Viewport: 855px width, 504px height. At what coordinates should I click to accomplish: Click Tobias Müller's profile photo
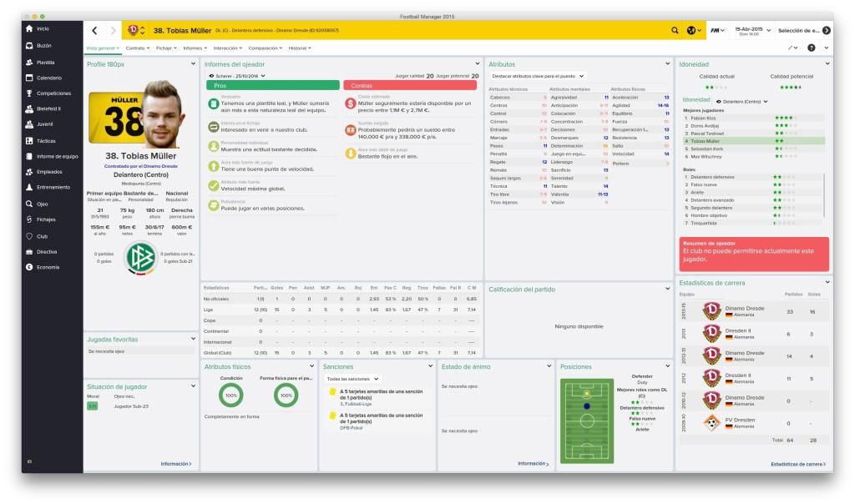coord(162,113)
